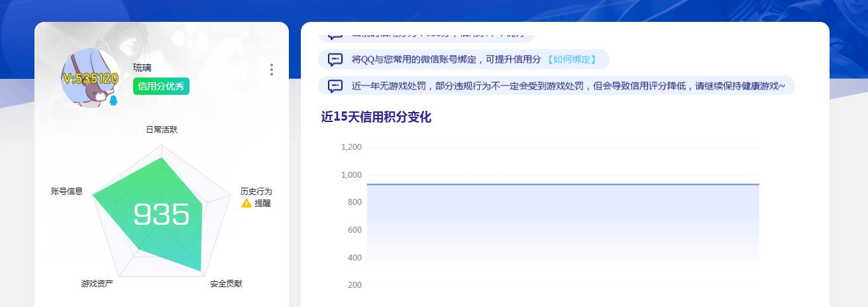
Task: Select the 账号信息 radar axis label
Action: (67, 191)
